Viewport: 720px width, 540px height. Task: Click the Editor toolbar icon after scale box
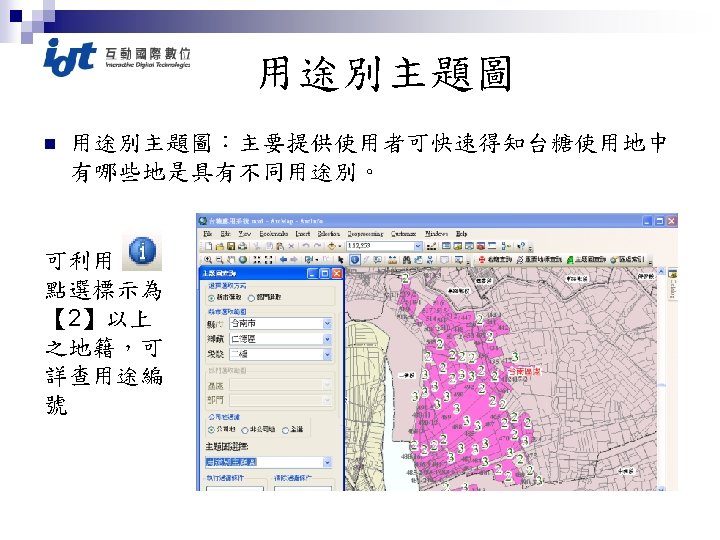431,246
